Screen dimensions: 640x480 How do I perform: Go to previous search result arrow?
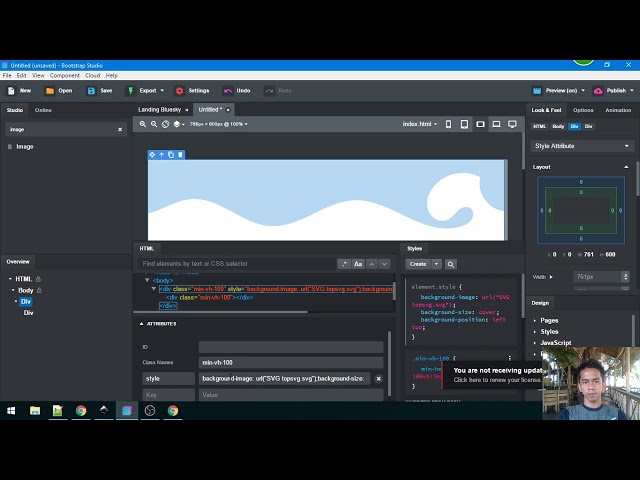372,264
